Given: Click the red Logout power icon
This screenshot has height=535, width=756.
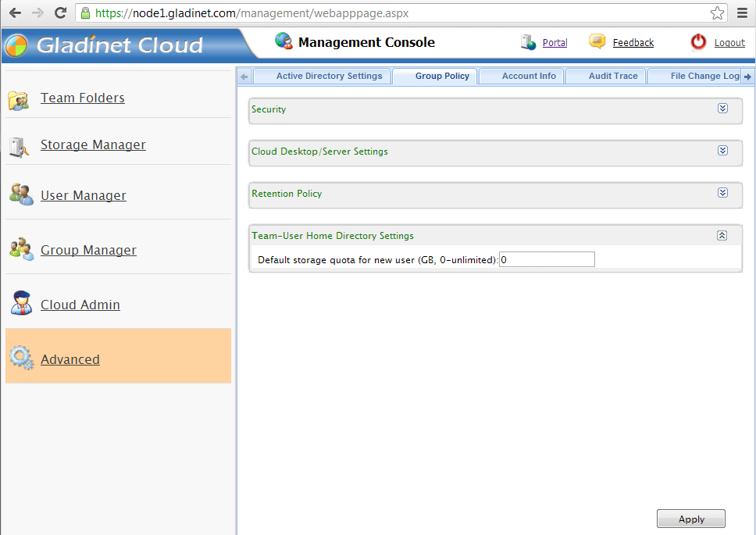Looking at the screenshot, I should [x=698, y=42].
